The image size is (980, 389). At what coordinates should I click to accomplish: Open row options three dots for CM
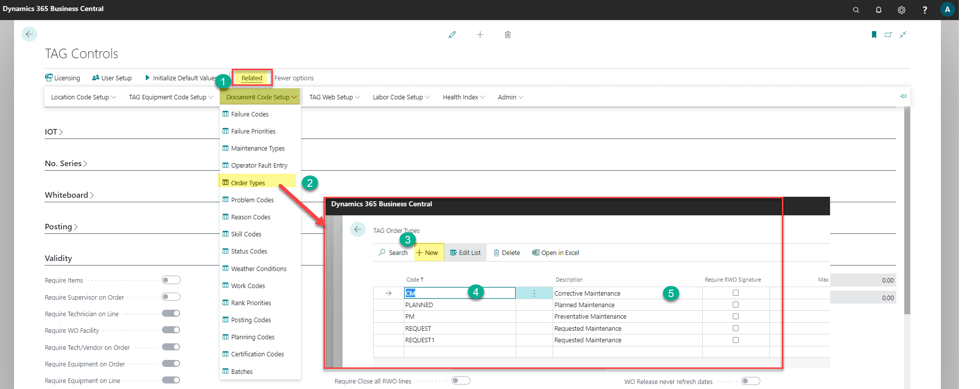(x=534, y=293)
